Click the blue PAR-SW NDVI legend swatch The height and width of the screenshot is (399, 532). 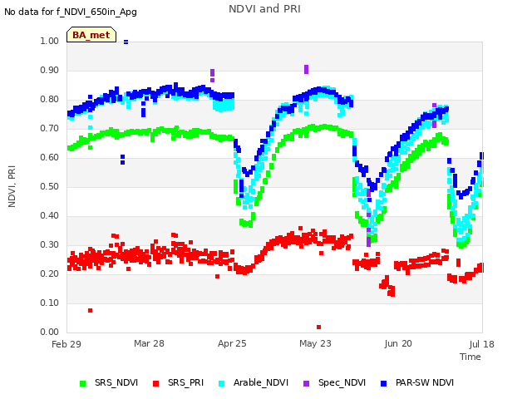384,383
